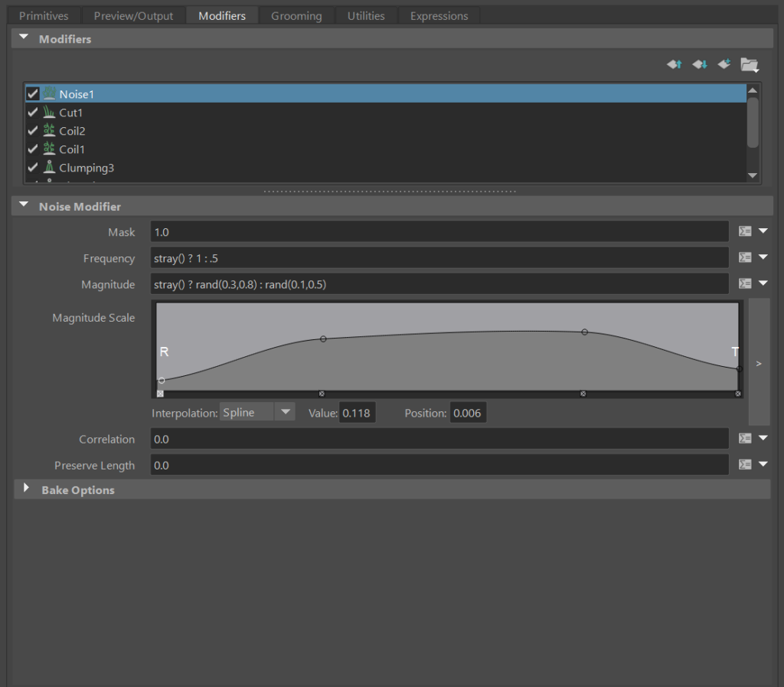Open expression editor icon for Correlation
This screenshot has width=784, height=687.
point(744,438)
